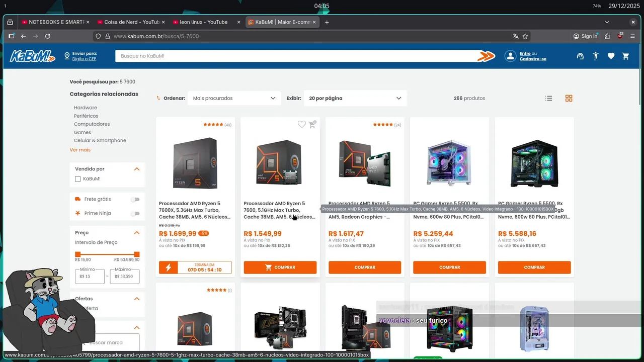Click the KaBuM! logo
This screenshot has width=644, height=362.
(33, 56)
